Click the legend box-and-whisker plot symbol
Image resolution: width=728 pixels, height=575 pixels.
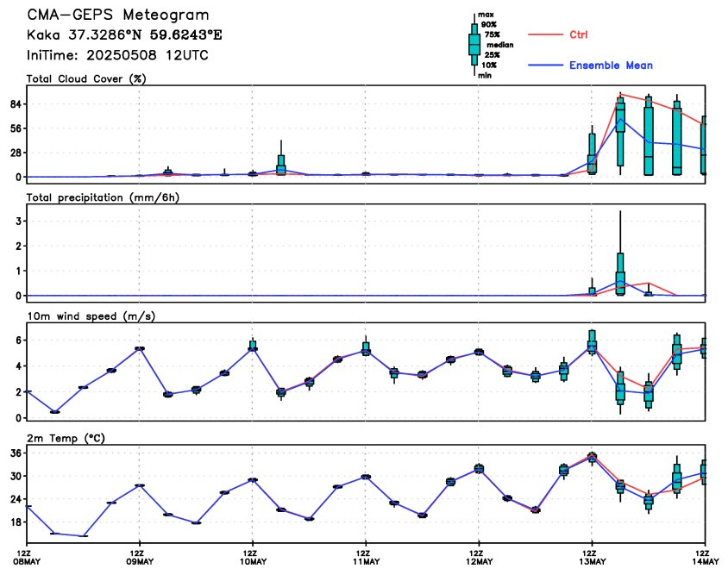coord(474,45)
